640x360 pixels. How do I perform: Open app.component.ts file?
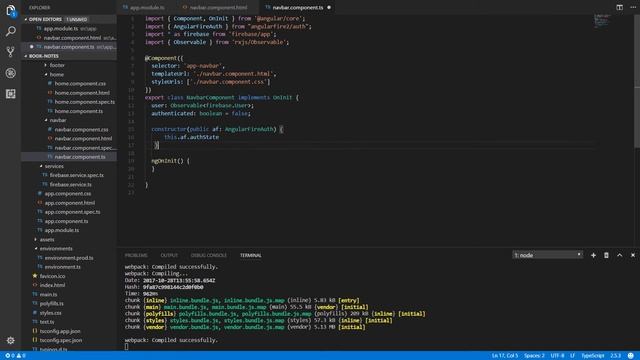click(x=66, y=221)
